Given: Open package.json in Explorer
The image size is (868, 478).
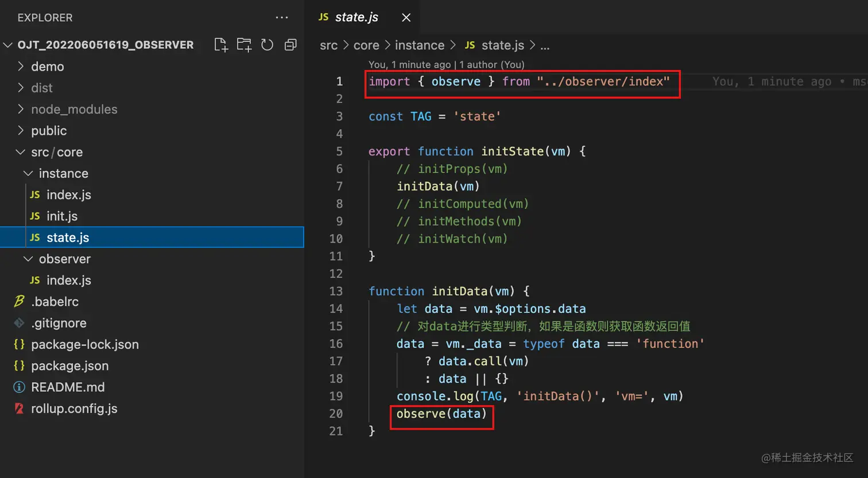Looking at the screenshot, I should 152,366.
